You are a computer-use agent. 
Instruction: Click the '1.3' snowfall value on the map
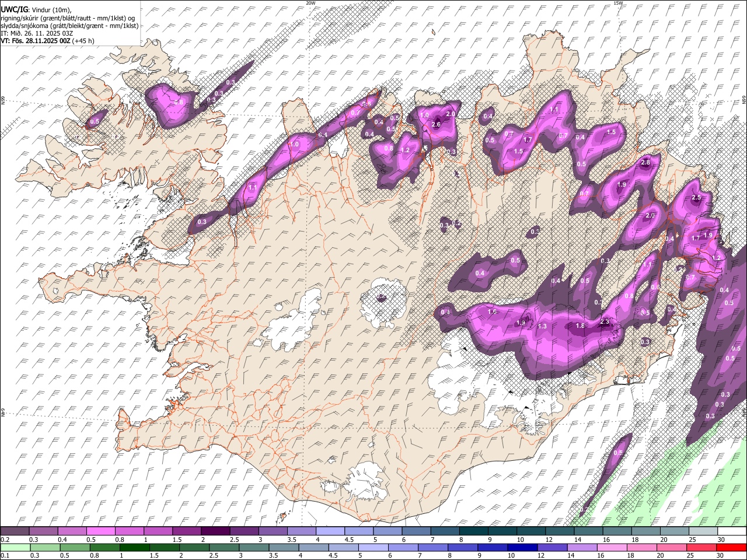(542, 326)
